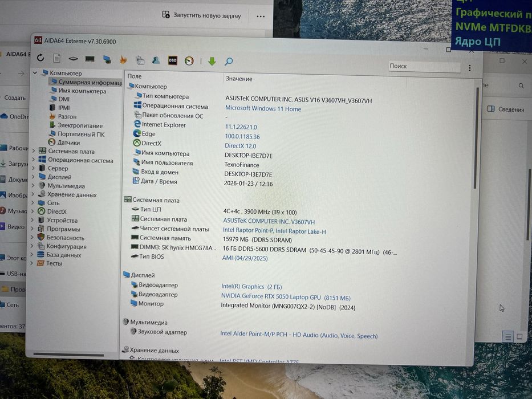Select the Безопасность tree item
The image size is (532, 399).
pyautogui.click(x=61, y=238)
